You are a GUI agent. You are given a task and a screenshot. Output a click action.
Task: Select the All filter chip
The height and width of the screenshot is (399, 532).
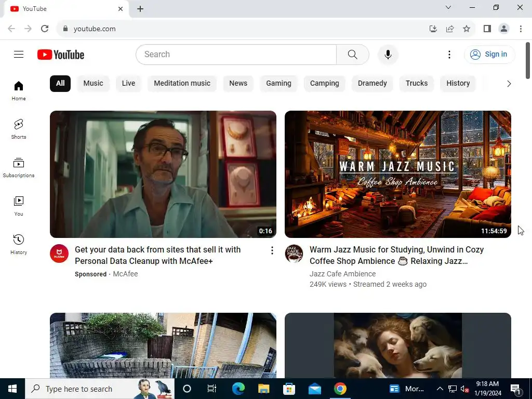(60, 84)
